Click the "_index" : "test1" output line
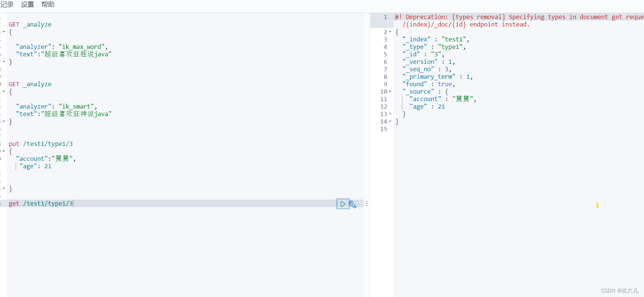The width and height of the screenshot is (644, 297). [x=436, y=40]
